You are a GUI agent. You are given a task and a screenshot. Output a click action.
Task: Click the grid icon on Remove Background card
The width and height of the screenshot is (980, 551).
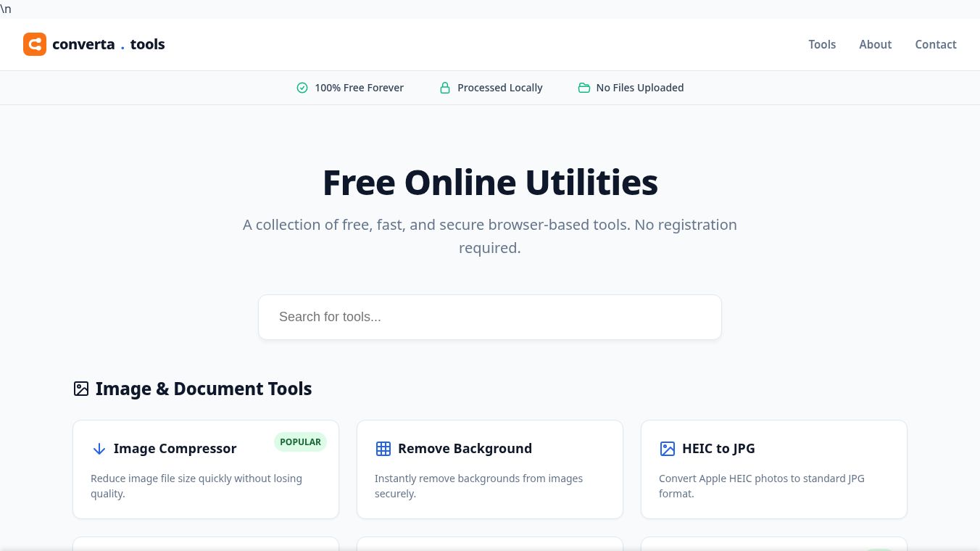point(383,449)
